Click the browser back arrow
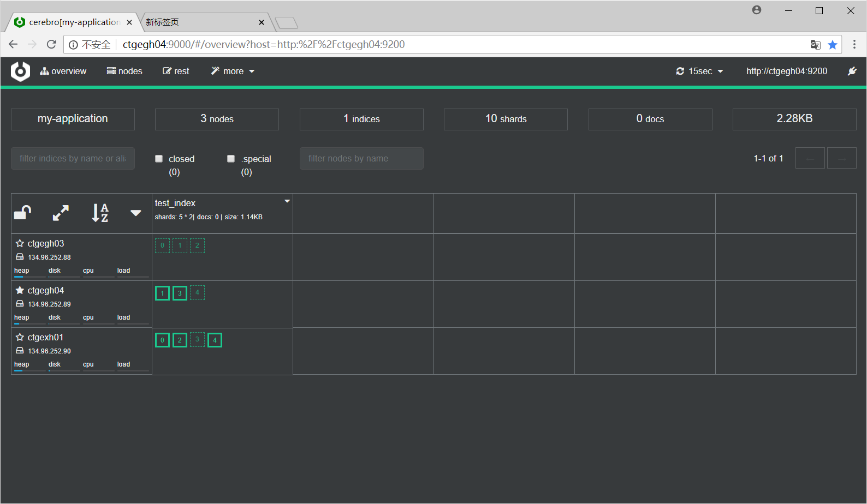 [x=13, y=44]
